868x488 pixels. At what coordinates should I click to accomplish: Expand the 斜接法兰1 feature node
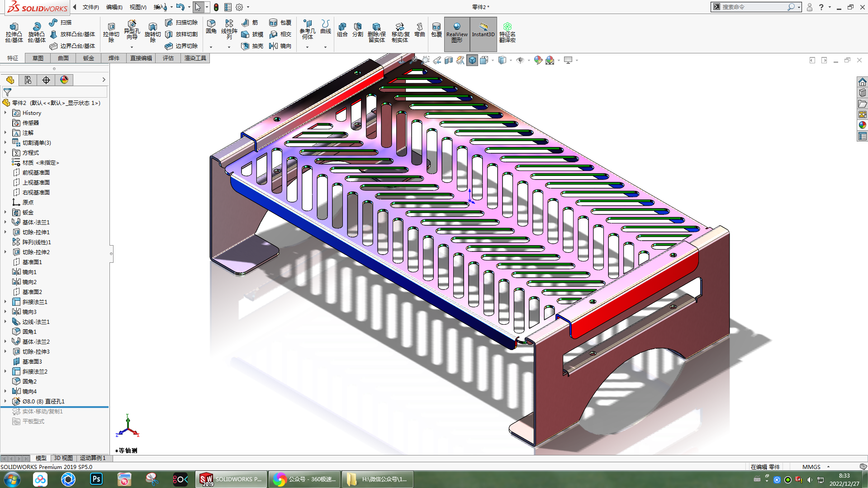[5, 302]
